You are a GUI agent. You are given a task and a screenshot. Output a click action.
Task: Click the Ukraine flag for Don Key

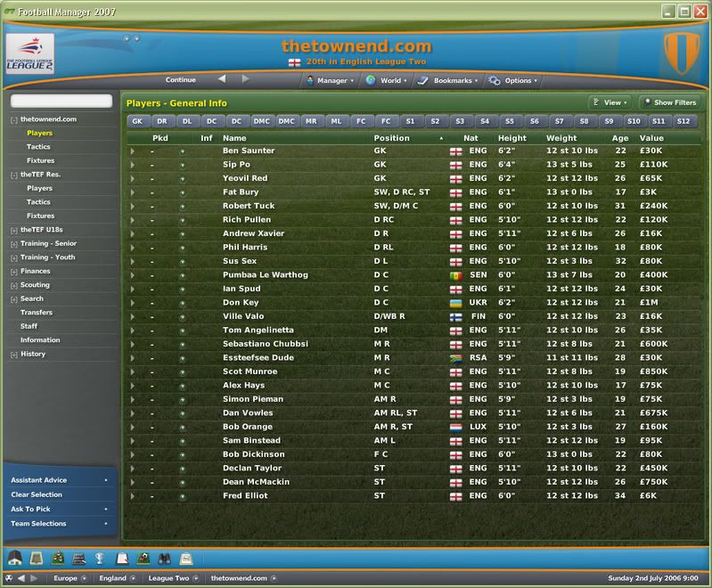click(x=456, y=303)
